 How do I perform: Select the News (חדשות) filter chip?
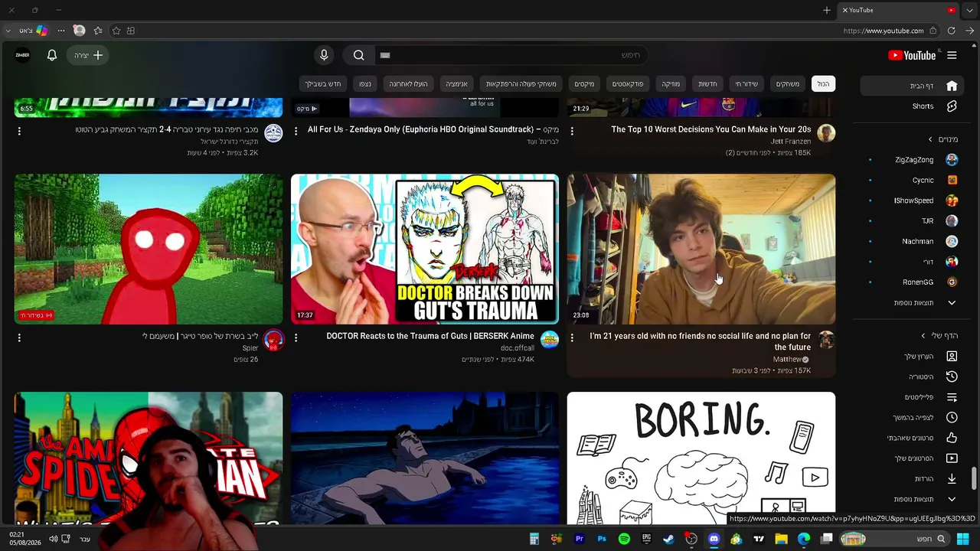click(x=707, y=83)
